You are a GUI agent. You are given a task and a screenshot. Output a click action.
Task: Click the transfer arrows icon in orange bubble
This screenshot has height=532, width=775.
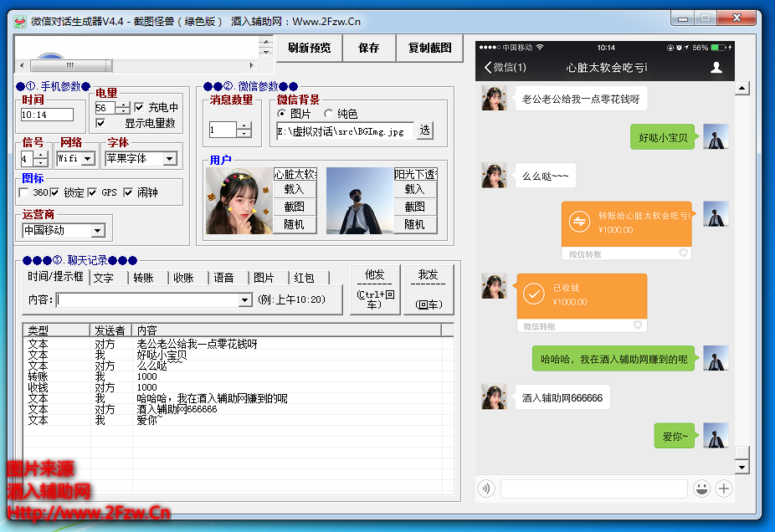point(579,222)
